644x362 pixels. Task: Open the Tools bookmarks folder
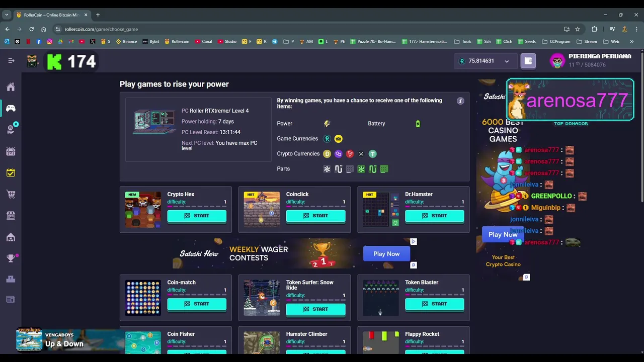point(463,41)
